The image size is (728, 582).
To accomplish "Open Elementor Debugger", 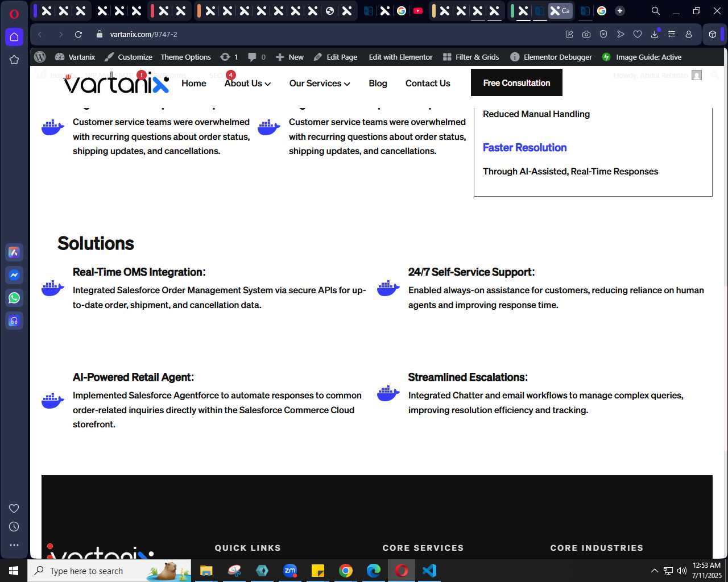I will [x=551, y=57].
